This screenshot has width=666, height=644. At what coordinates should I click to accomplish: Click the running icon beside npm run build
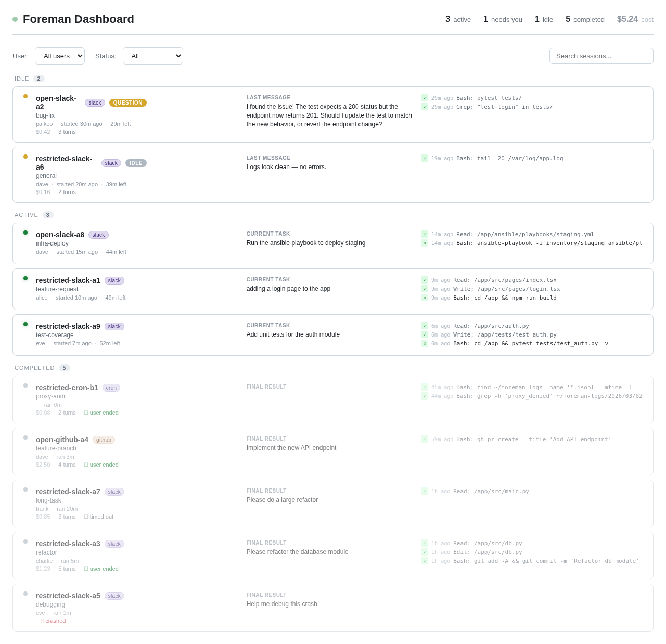pyautogui.click(x=425, y=298)
